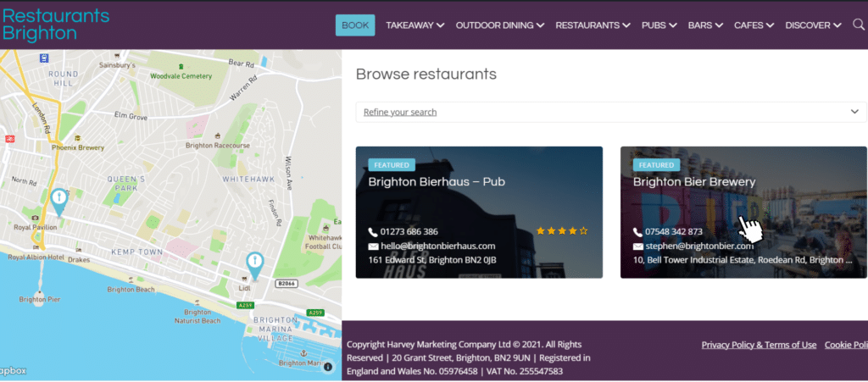Screen dimensions: 868x382
Task: Click email hello@brightonbierhaus.com
Action: click(x=438, y=246)
